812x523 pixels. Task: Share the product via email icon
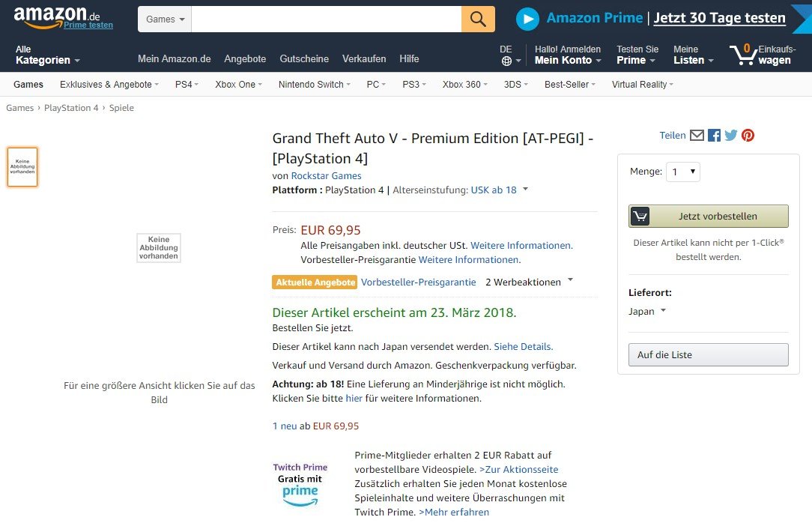[x=697, y=136]
